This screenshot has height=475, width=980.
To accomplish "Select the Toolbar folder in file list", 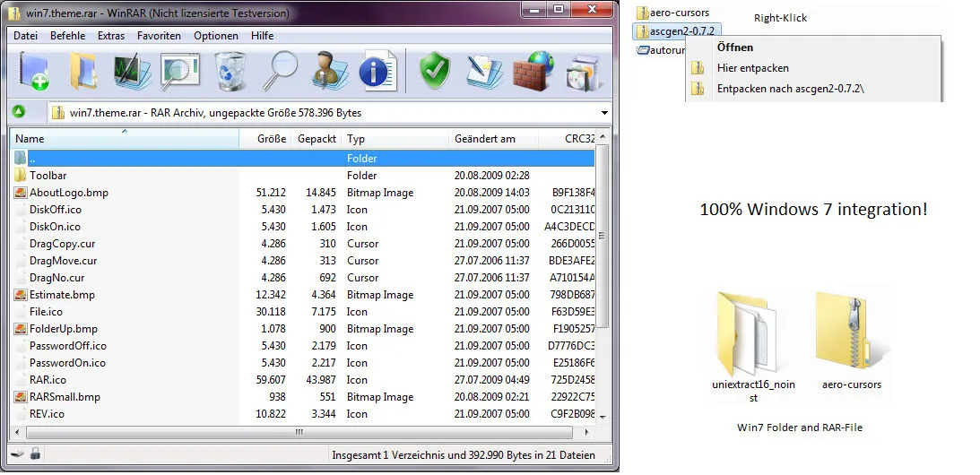I will click(x=48, y=176).
